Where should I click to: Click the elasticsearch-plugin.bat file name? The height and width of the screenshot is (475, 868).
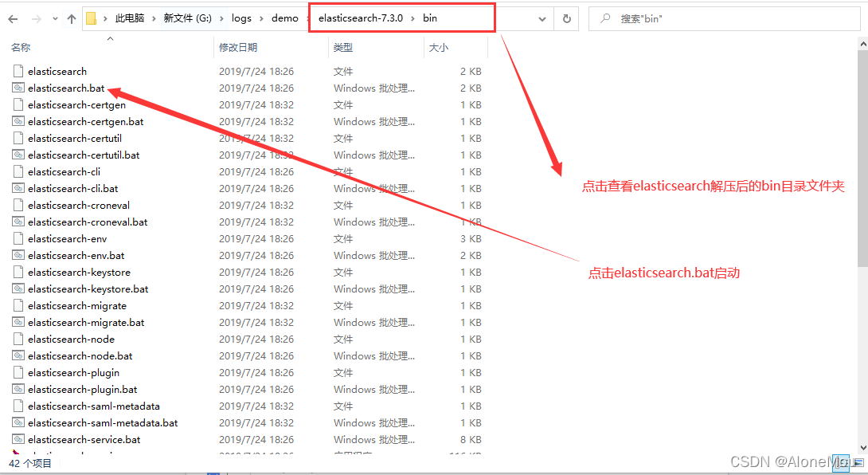point(83,389)
